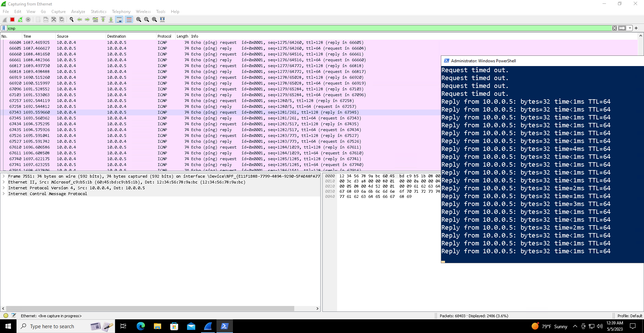Open the Telephony menu
This screenshot has width=644, height=333.
point(121,11)
